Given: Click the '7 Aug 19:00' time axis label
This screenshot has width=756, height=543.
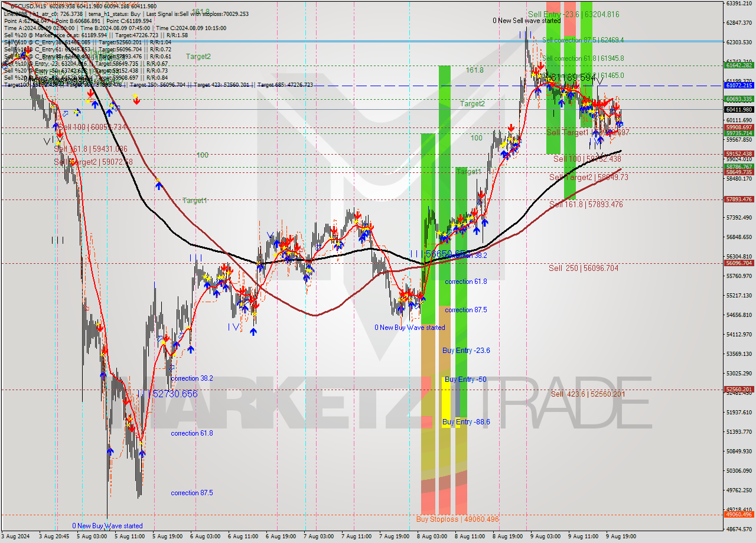Looking at the screenshot, I should (394, 537).
